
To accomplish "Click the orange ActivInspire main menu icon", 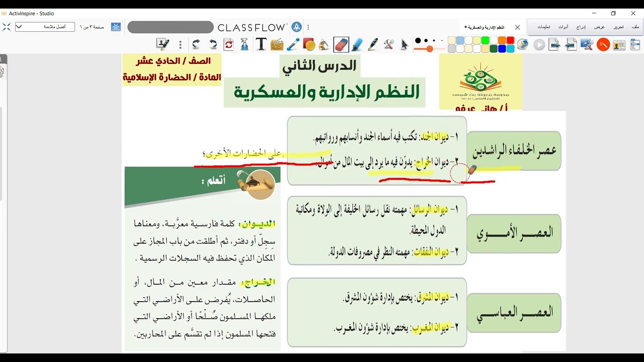I will 603,45.
